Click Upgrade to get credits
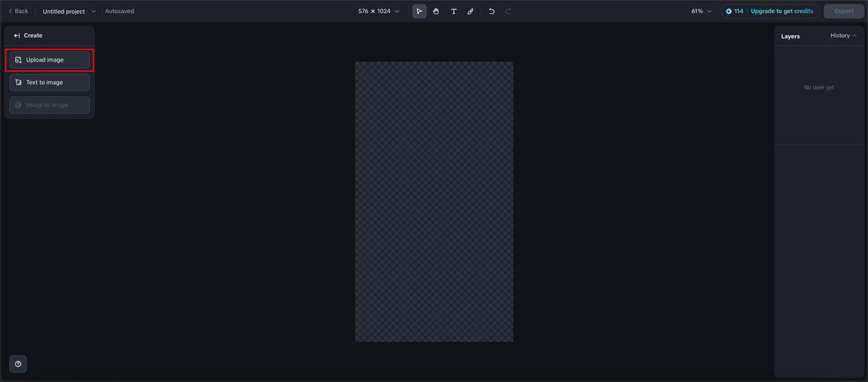Screen dimensions: 868x382 point(782,12)
